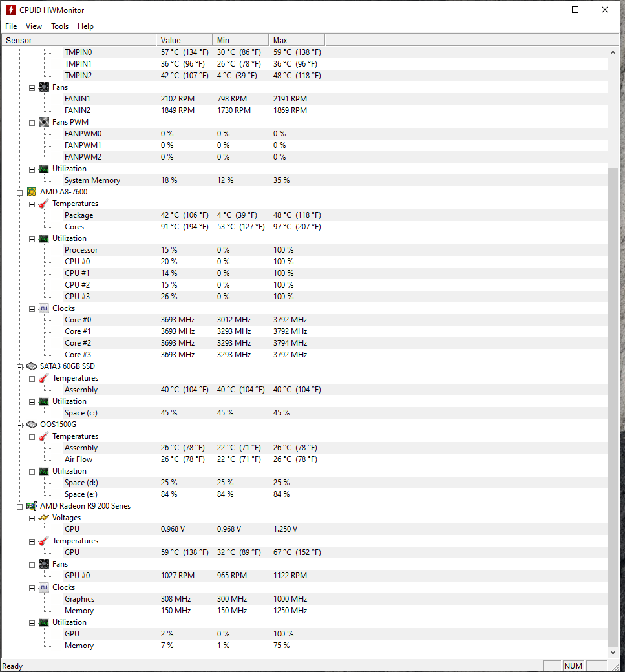Click the fan icon next to motherboard Fans
Image resolution: width=625 pixels, height=672 pixels.
pos(44,87)
